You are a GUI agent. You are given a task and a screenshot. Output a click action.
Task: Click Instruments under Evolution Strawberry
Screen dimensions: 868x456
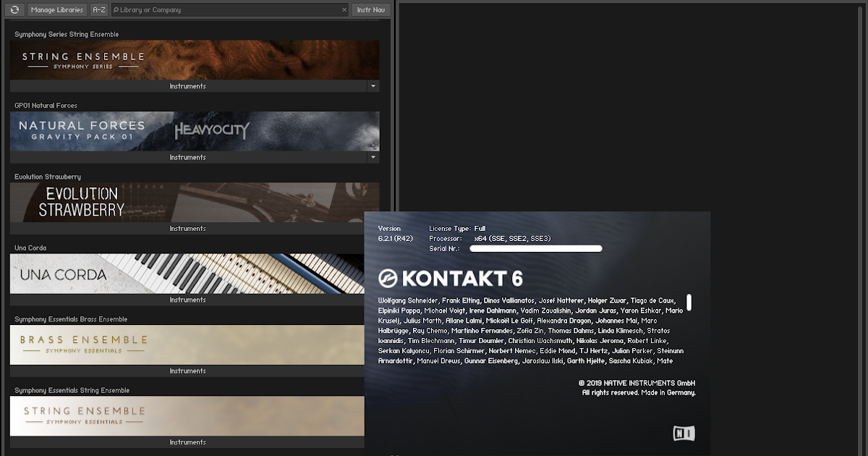187,228
